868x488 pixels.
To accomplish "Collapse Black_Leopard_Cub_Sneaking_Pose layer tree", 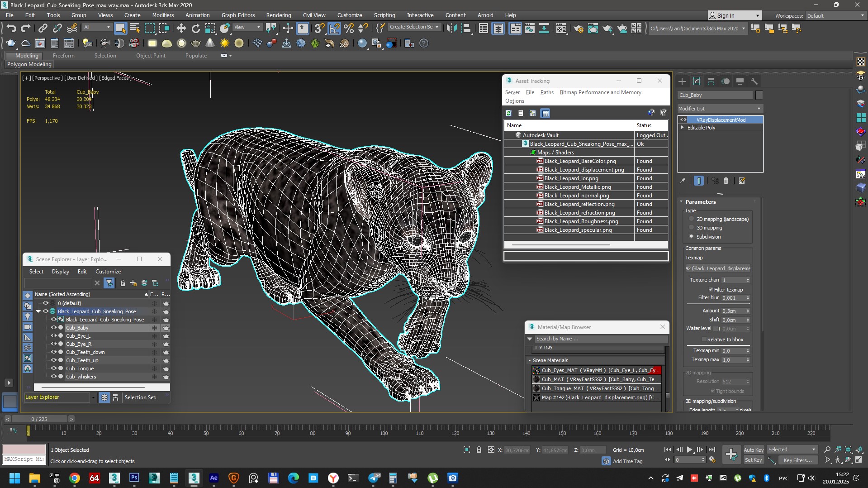I will [x=38, y=311].
